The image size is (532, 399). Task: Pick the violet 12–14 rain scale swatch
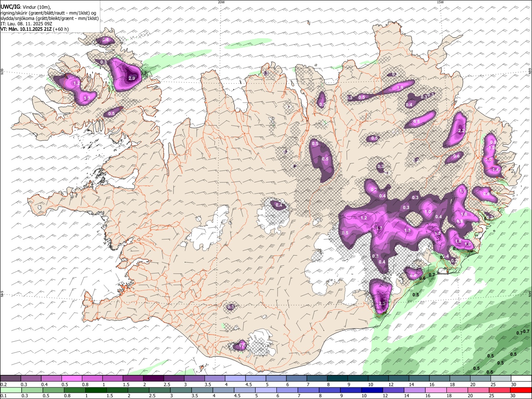(393, 390)
